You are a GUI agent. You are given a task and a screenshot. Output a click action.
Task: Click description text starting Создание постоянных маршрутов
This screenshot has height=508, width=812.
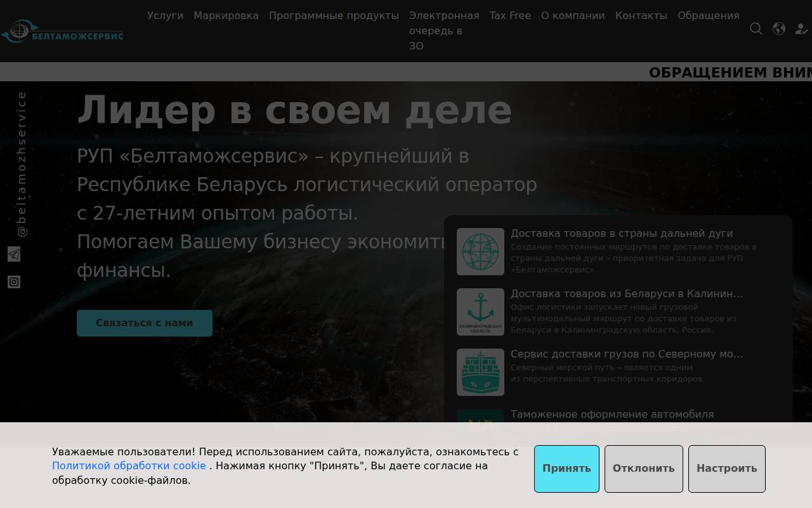(x=634, y=258)
